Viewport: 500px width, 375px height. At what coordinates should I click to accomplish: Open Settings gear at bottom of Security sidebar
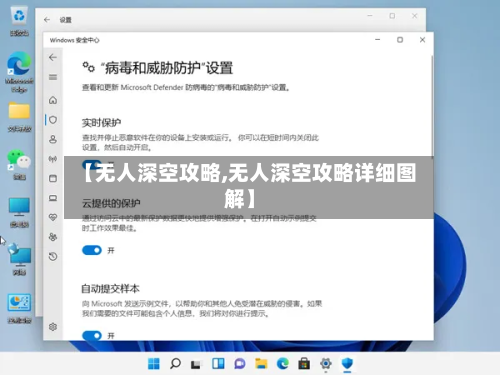53,327
